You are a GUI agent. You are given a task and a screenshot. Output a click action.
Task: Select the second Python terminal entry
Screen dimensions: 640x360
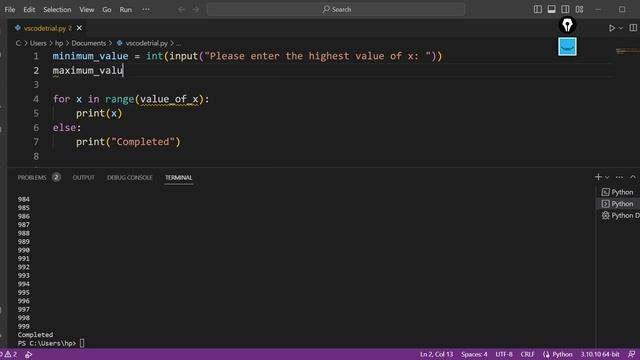[x=618, y=204]
